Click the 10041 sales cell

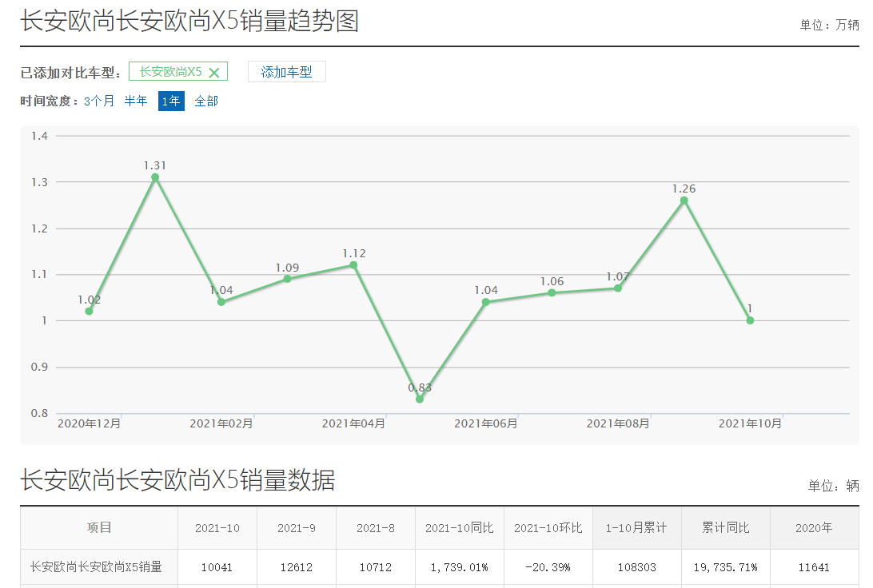pyautogui.click(x=217, y=567)
